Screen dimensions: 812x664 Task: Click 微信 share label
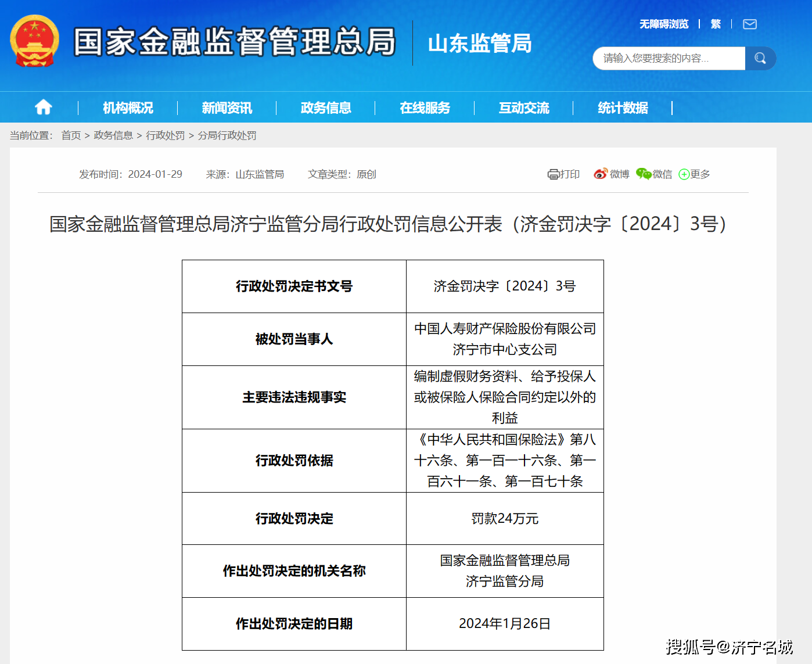tap(662, 174)
